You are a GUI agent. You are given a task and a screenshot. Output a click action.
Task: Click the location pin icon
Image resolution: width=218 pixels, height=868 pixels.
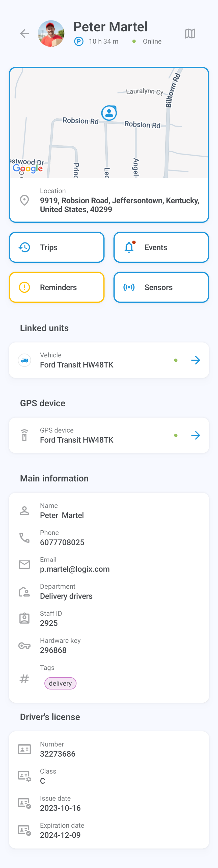pyautogui.click(x=24, y=200)
